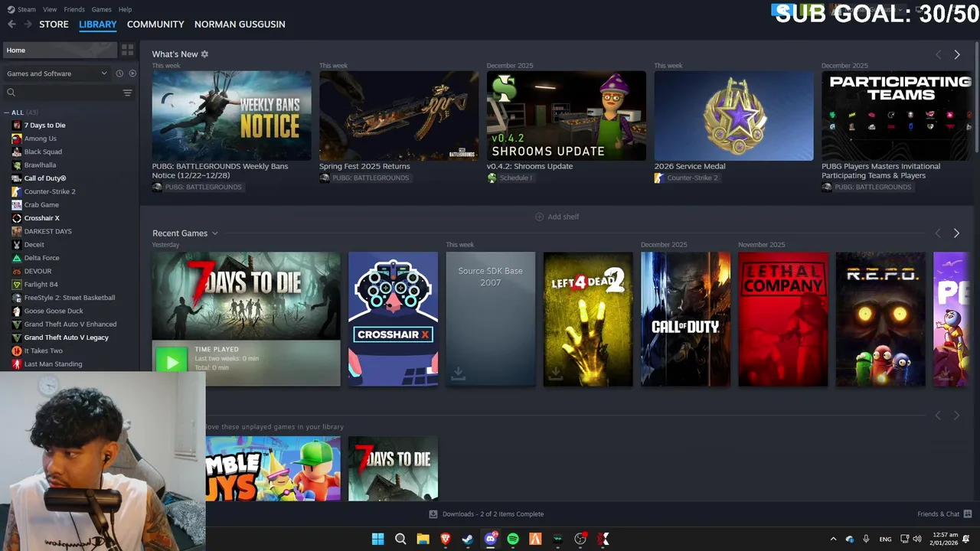This screenshot has height=551, width=980.
Task: Play 7 Days to Die green button
Action: pyautogui.click(x=171, y=362)
